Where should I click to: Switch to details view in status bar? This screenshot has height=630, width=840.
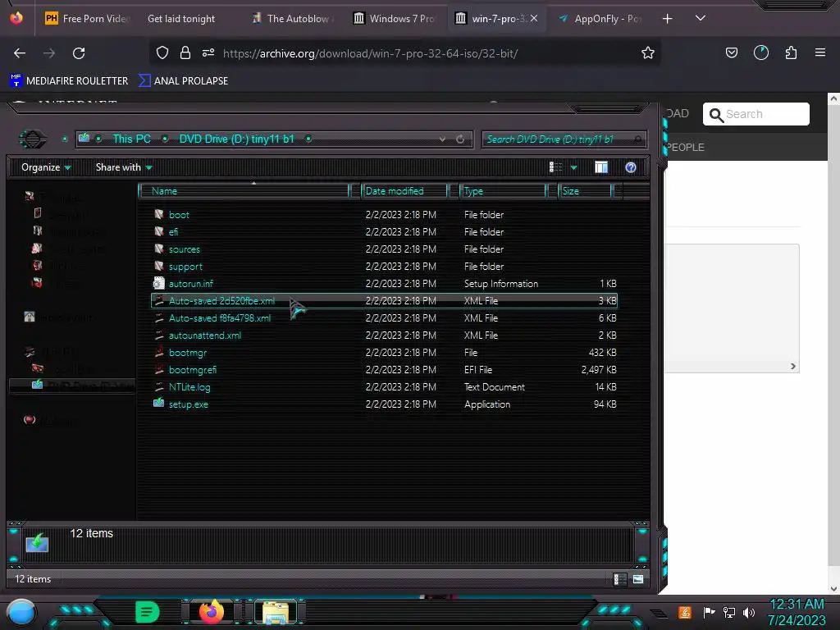click(620, 579)
